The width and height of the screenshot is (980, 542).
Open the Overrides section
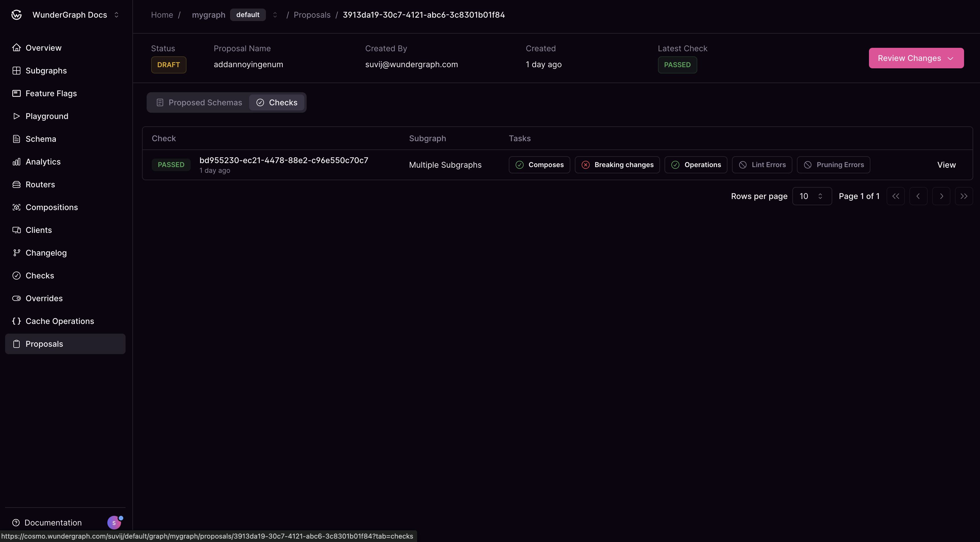(x=44, y=298)
